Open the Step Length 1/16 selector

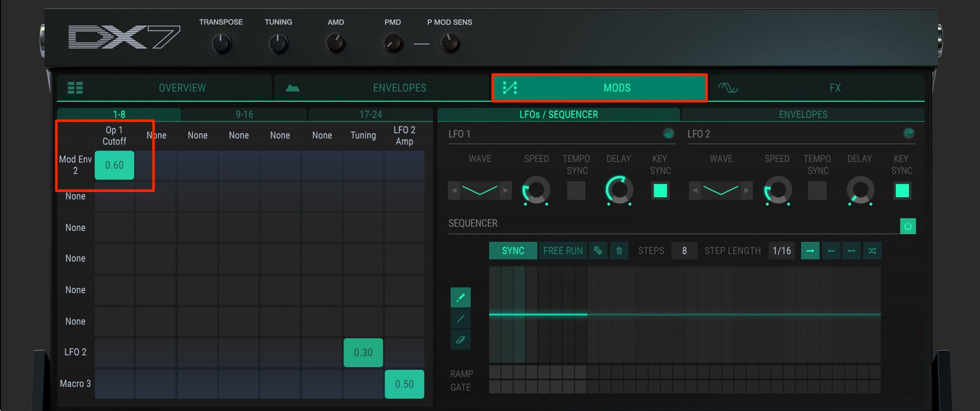pyautogui.click(x=782, y=251)
